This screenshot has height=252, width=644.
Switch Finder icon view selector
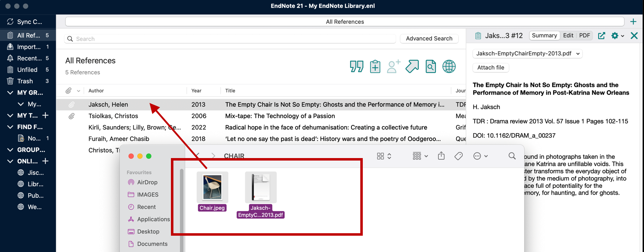point(384,156)
